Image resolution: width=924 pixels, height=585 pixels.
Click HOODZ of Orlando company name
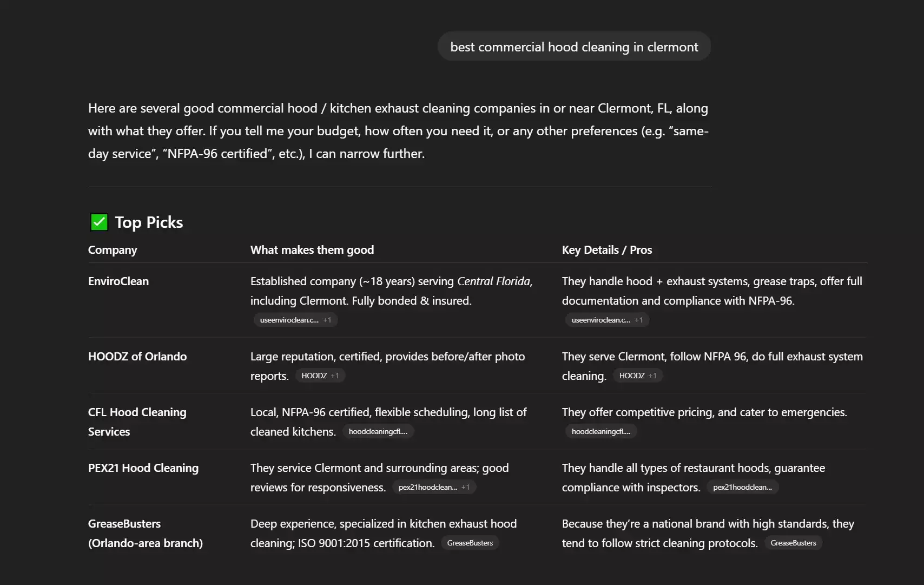point(137,357)
